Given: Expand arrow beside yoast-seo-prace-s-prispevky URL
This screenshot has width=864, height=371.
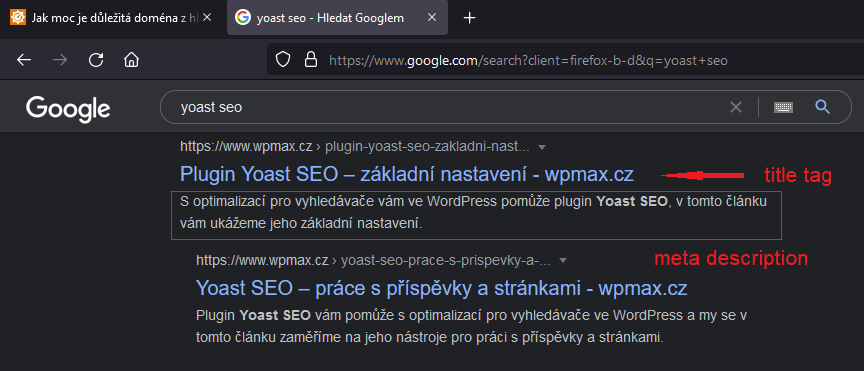Looking at the screenshot, I should (x=563, y=260).
